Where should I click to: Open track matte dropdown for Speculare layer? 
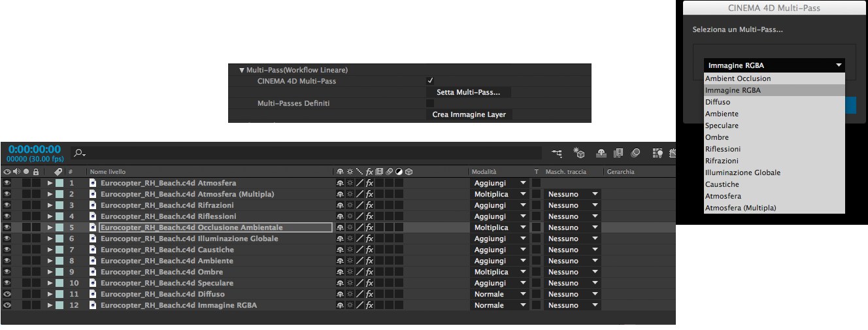pyautogui.click(x=573, y=283)
